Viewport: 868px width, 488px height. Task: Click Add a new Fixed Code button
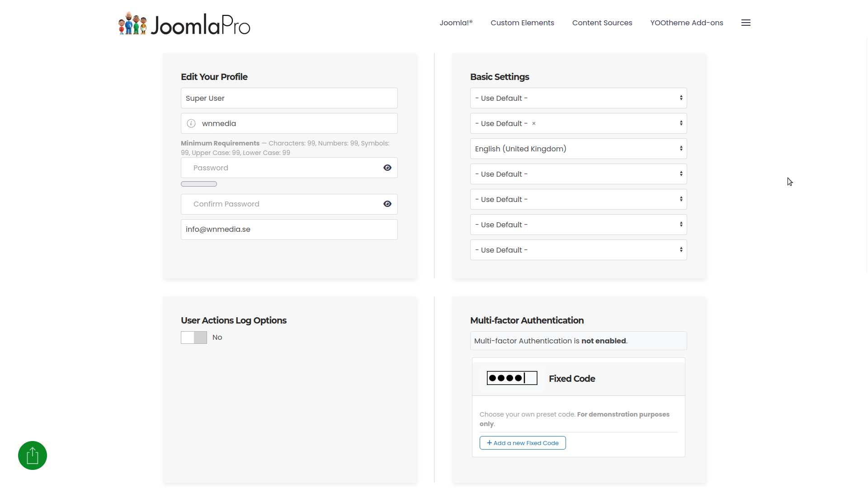point(523,443)
